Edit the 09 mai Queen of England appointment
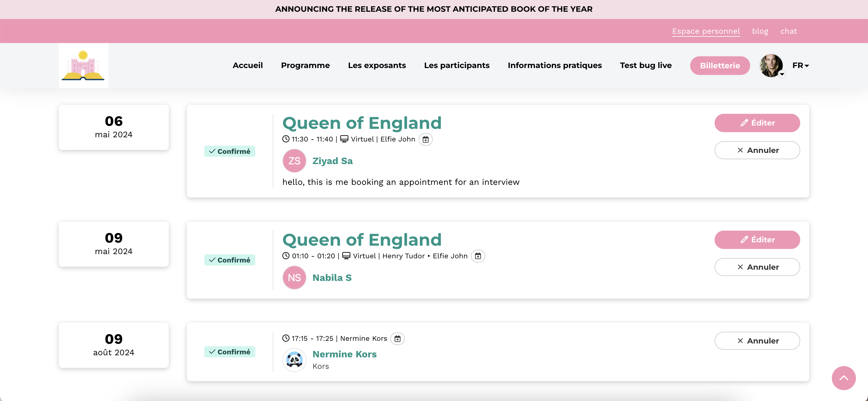This screenshot has height=401, width=868. coord(757,240)
